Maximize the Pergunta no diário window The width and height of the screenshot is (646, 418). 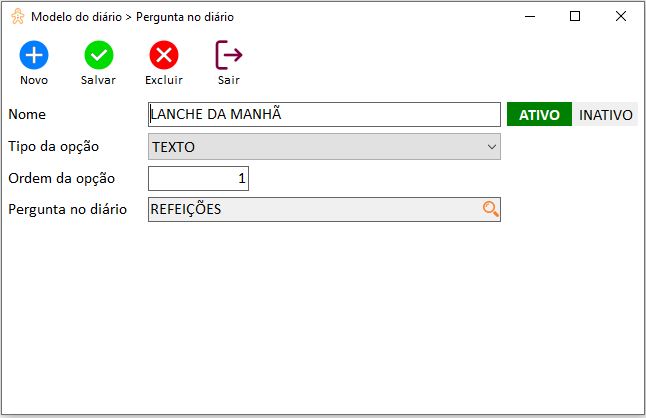coord(575,16)
